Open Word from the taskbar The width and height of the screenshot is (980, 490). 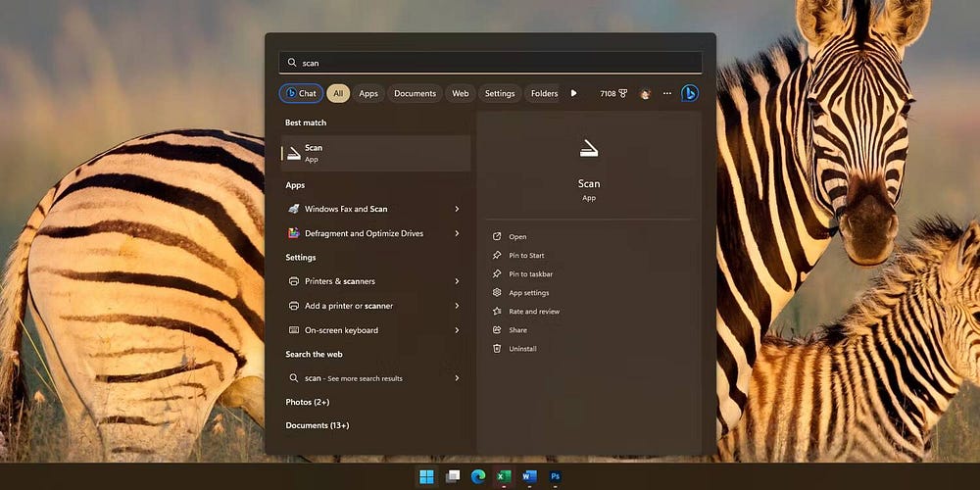pos(530,477)
